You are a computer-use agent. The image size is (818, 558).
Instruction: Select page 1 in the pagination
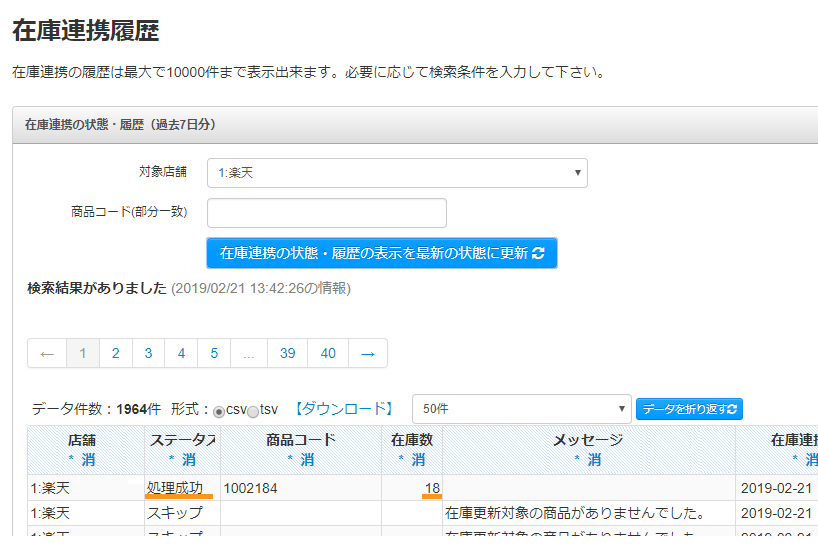coord(82,354)
